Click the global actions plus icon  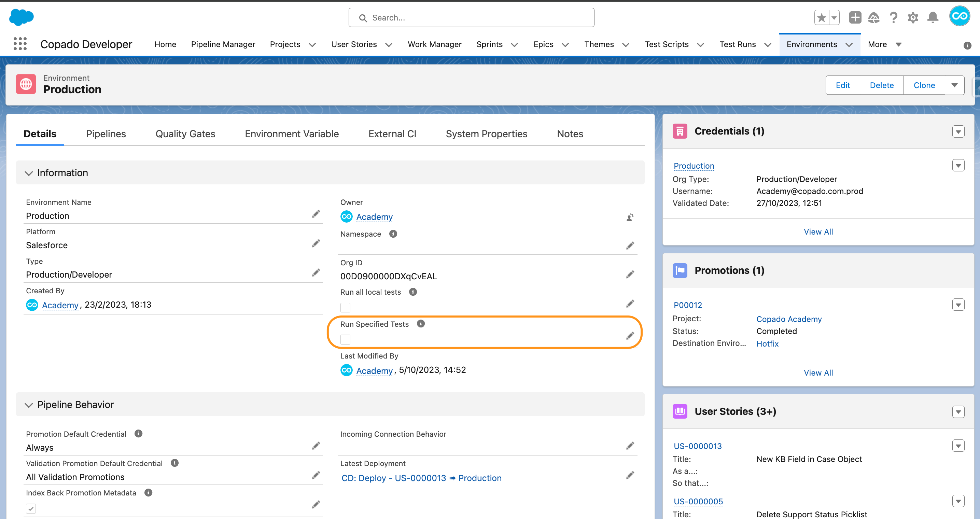pyautogui.click(x=855, y=17)
